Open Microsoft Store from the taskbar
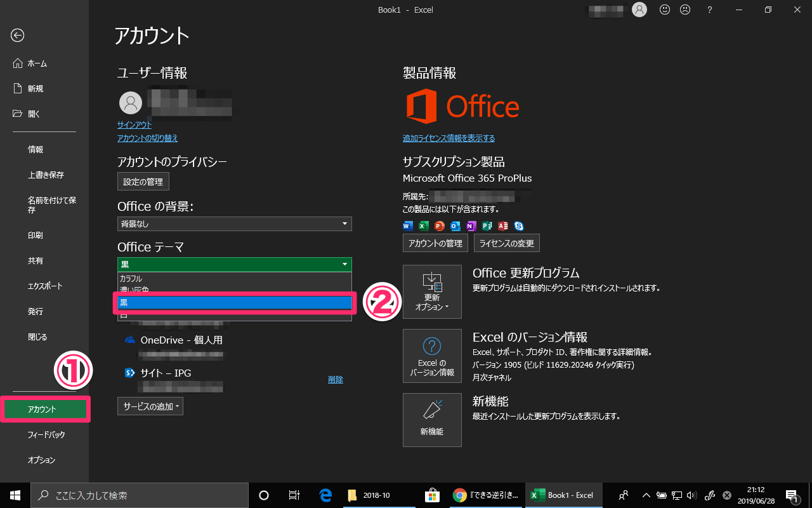812x508 pixels. click(432, 495)
